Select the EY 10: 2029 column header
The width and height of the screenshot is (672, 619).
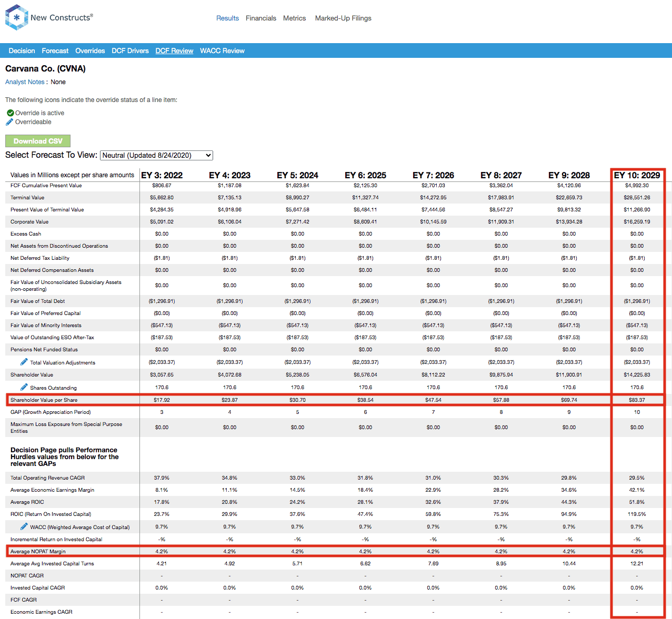(637, 175)
